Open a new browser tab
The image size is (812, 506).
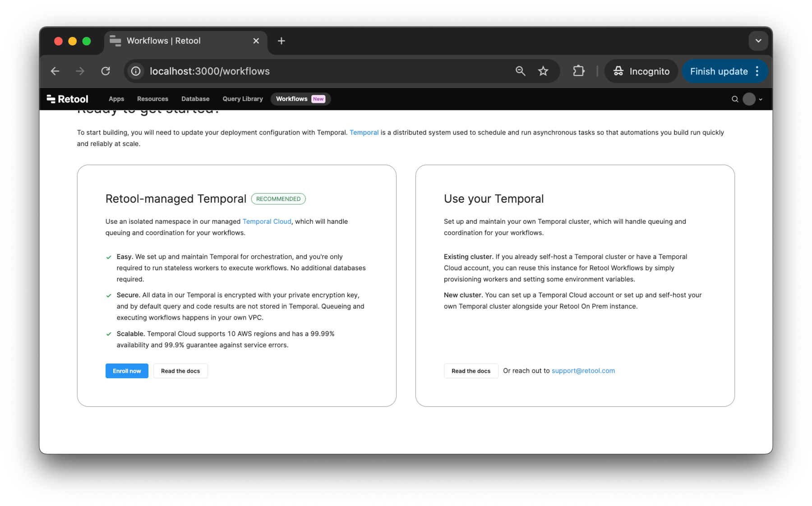(x=281, y=41)
